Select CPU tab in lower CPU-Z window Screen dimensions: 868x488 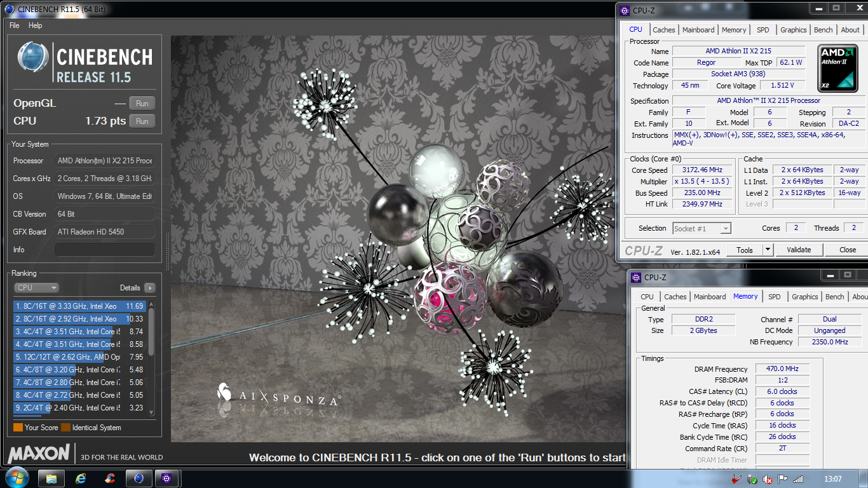click(x=647, y=297)
